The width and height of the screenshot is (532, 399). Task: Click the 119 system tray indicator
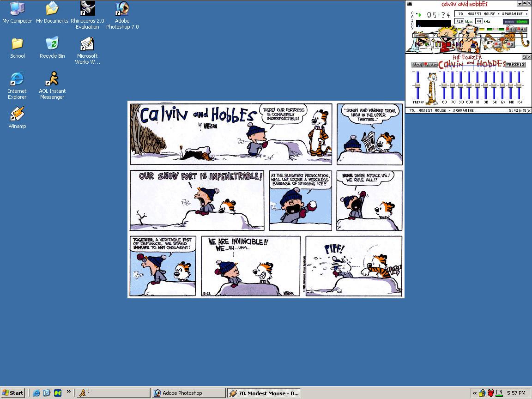click(x=499, y=393)
